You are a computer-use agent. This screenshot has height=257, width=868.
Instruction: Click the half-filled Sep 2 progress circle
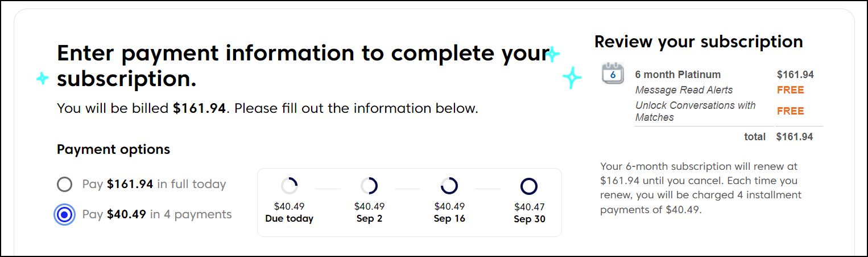pos(369,186)
